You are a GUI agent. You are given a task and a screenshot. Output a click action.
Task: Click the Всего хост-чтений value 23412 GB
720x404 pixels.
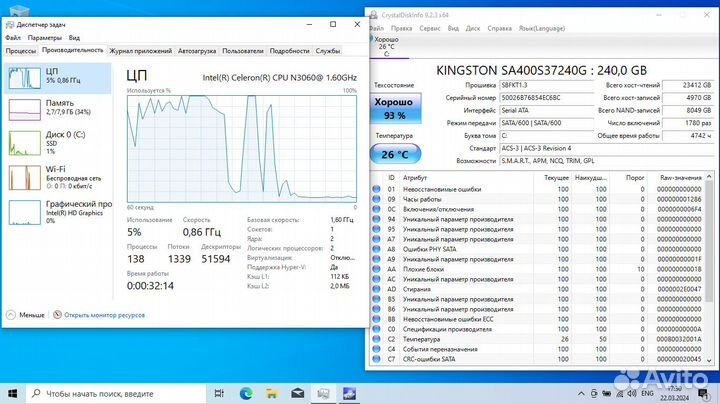688,85
